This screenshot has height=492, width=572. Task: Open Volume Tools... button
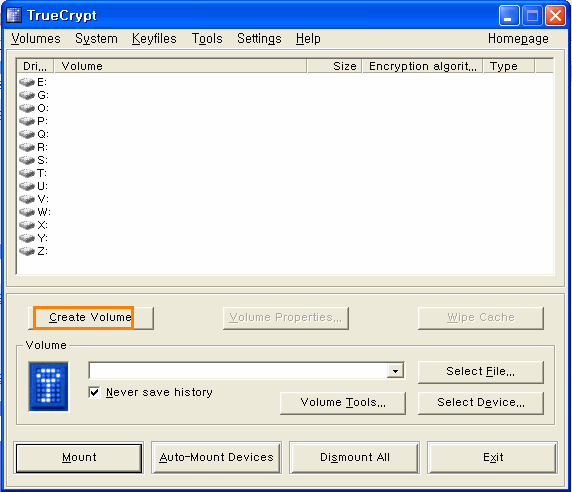[343, 403]
